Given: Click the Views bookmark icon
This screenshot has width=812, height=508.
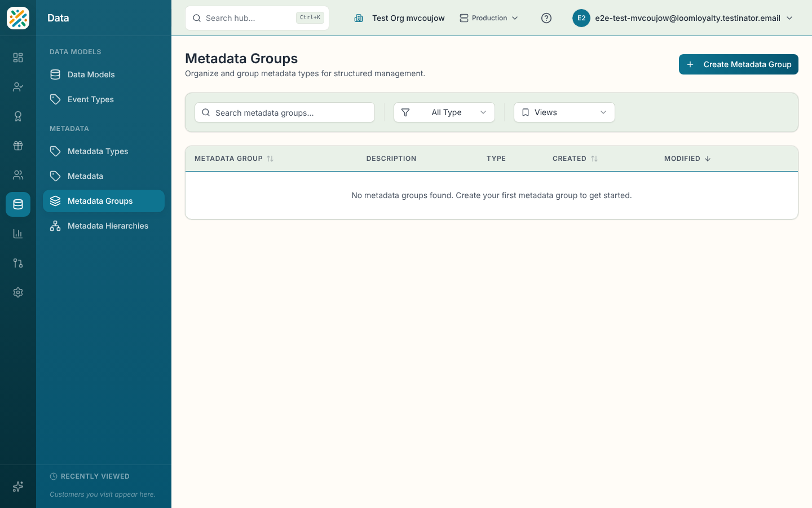Looking at the screenshot, I should [526, 112].
